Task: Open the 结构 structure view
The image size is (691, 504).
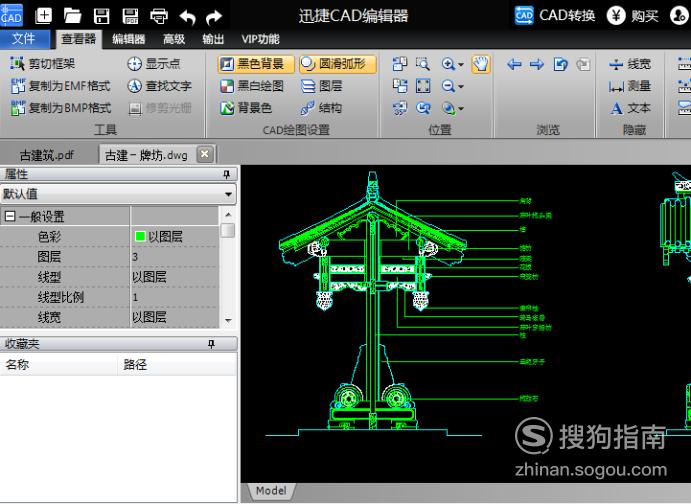Action: (x=321, y=108)
